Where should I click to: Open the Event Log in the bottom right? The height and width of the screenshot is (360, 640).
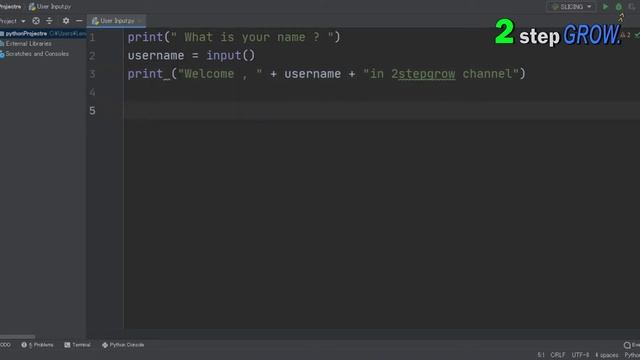pos(632,345)
